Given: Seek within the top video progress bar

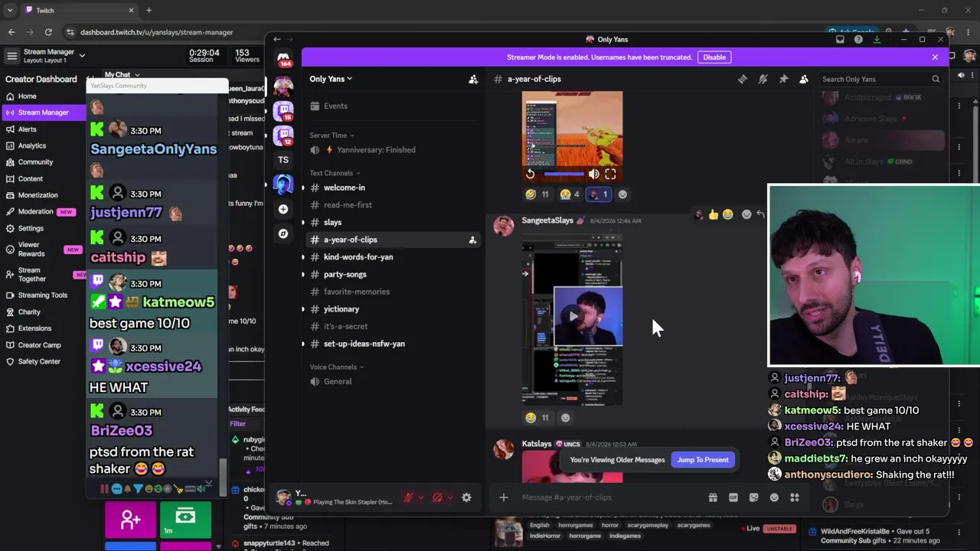Looking at the screenshot, I should 563,174.
